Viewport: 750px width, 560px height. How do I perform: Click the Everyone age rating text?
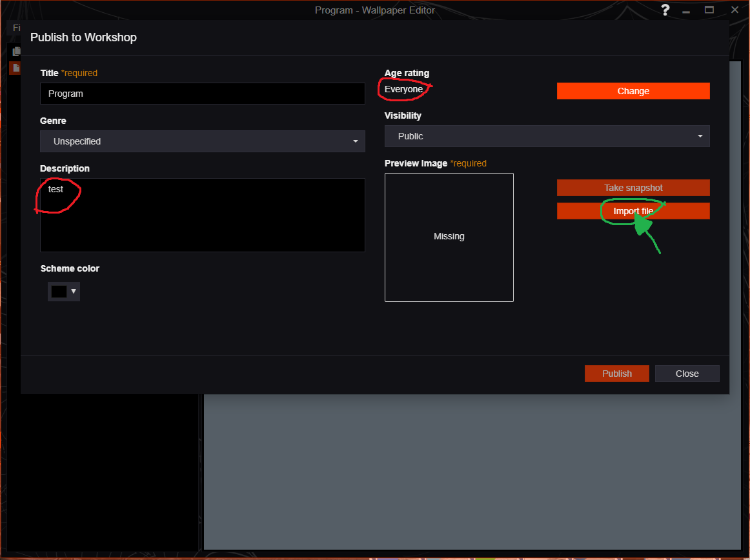(403, 90)
